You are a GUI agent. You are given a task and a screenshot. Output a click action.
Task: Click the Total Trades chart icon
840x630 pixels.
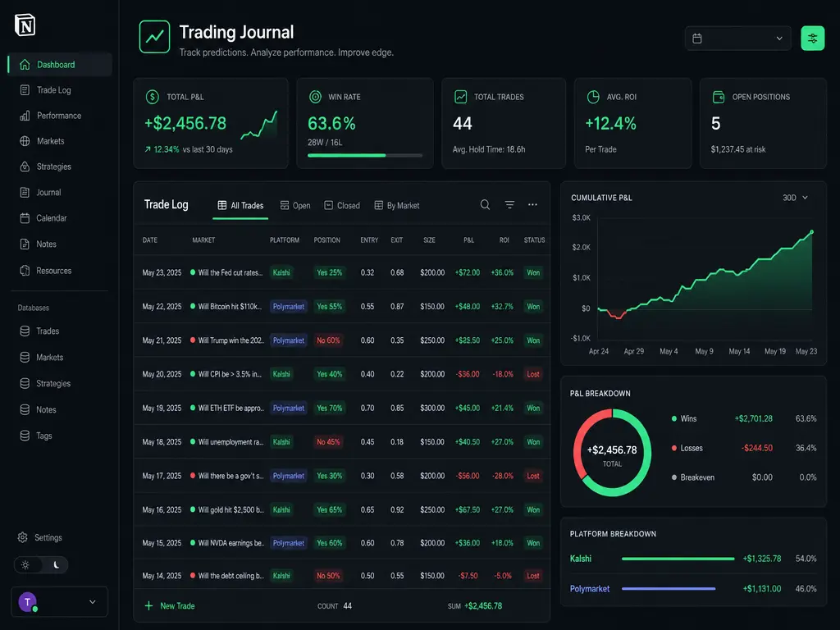461,97
